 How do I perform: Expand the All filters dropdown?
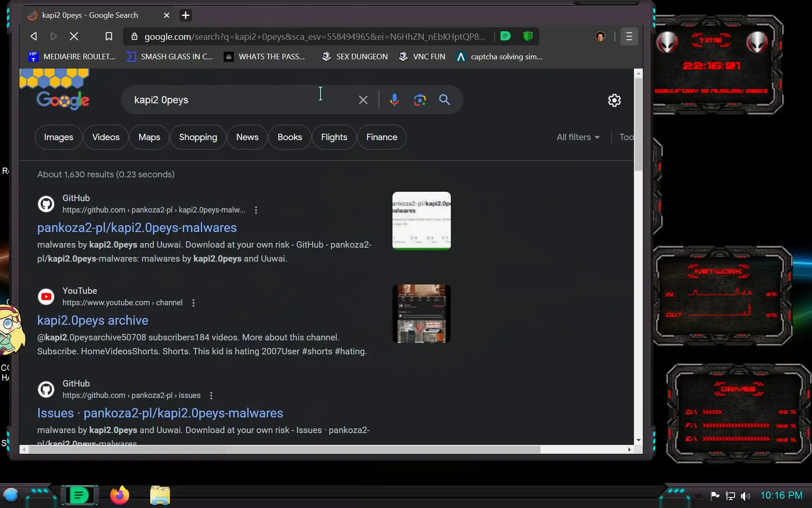578,137
